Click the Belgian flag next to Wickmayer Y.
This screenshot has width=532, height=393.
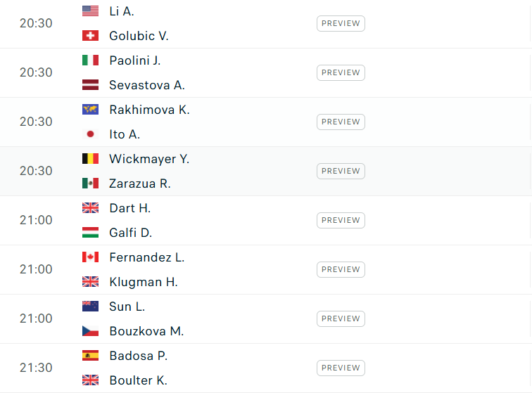(90, 159)
